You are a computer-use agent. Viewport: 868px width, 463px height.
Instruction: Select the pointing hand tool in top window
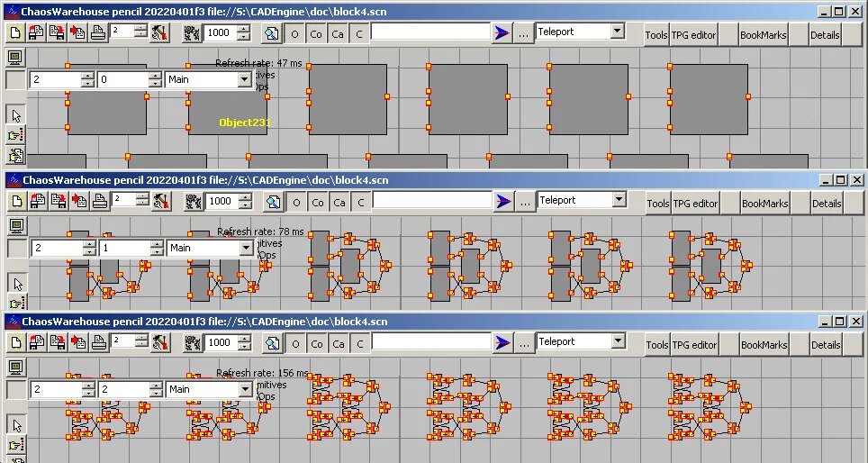pyautogui.click(x=15, y=135)
